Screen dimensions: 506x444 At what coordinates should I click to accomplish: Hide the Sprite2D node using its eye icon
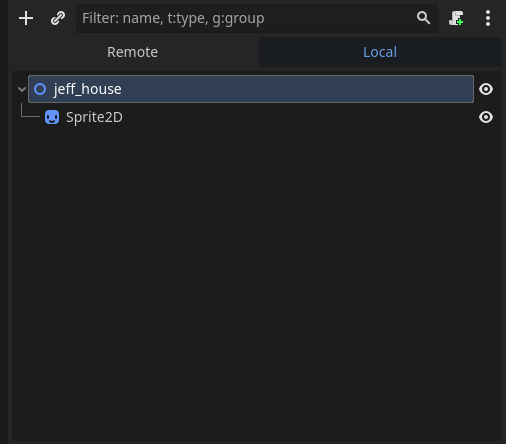point(486,117)
